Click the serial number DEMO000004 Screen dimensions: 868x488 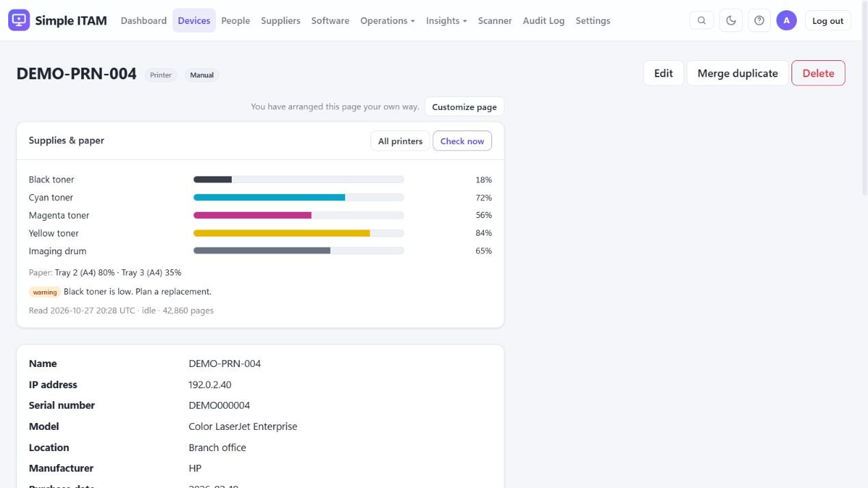pyautogui.click(x=219, y=405)
